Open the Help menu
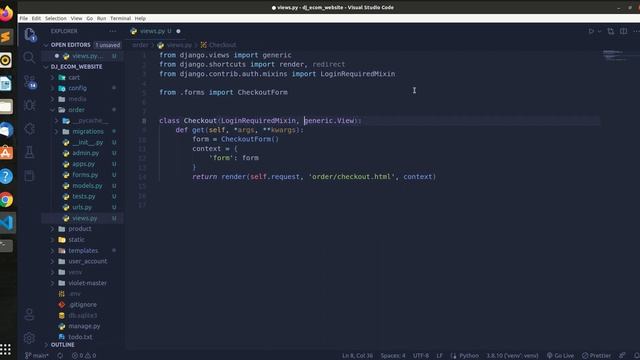This screenshot has width=640, height=360. [140, 18]
